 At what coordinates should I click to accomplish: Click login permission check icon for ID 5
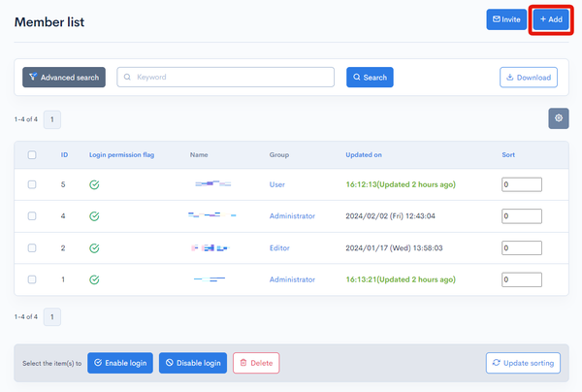[94, 184]
